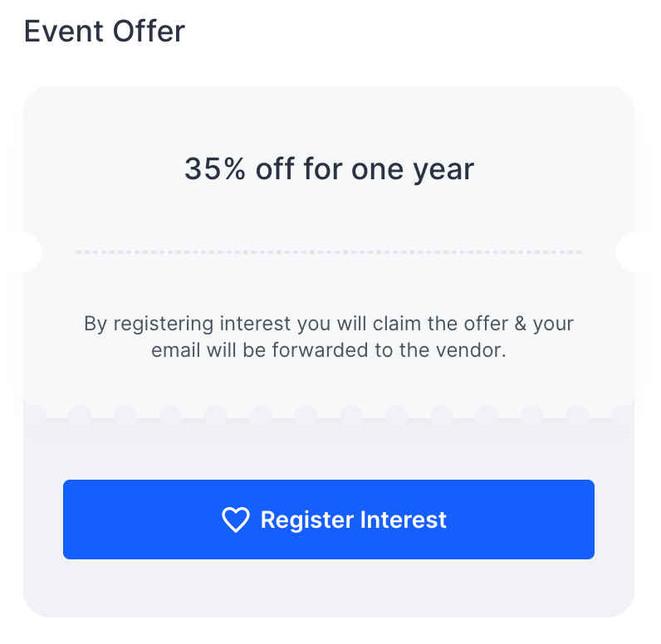Click the word "forwarded" in the disclaimer
661x644 pixels.
311,350
